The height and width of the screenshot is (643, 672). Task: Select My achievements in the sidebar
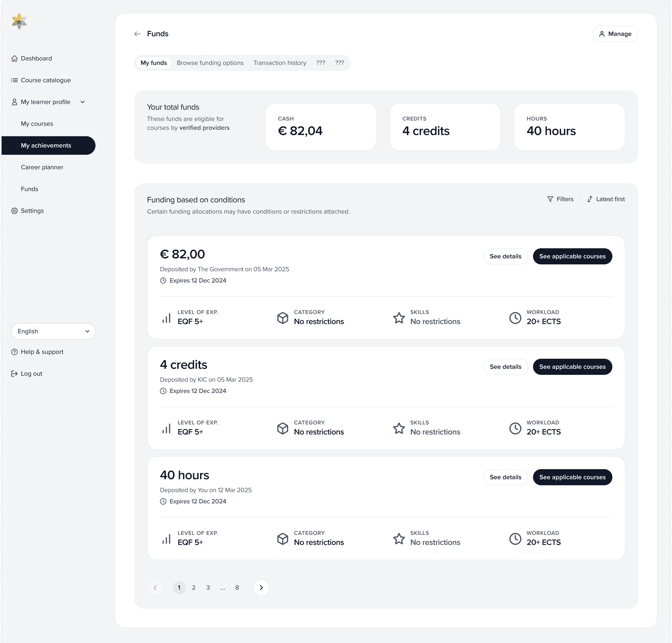[46, 145]
